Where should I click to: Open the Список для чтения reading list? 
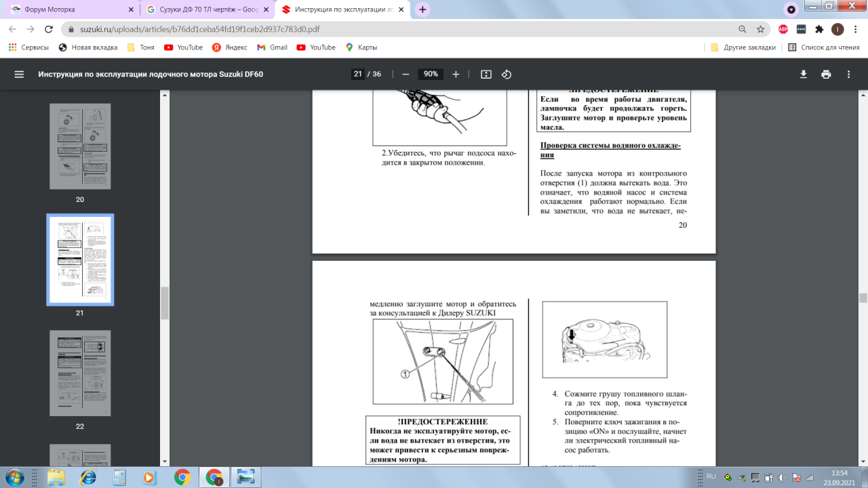[824, 47]
